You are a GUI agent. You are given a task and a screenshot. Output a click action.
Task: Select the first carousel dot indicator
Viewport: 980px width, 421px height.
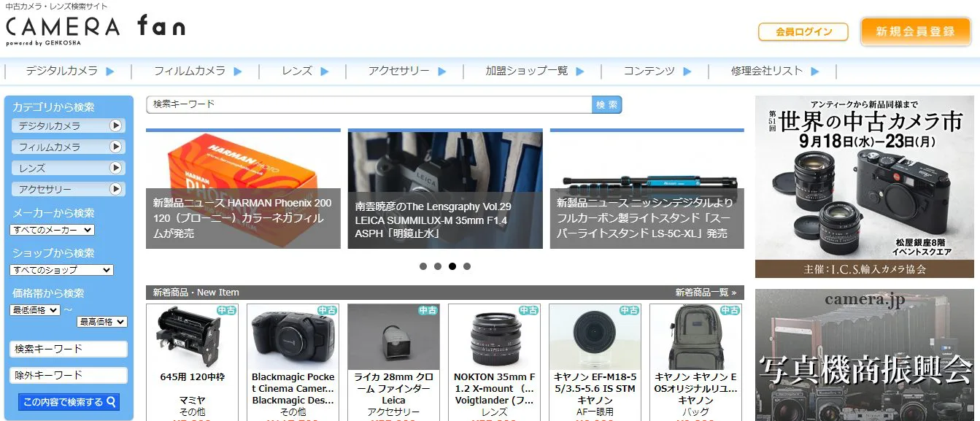coord(423,266)
